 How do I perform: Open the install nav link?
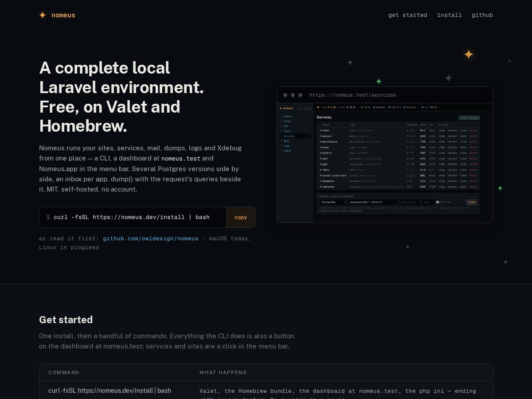tap(450, 15)
